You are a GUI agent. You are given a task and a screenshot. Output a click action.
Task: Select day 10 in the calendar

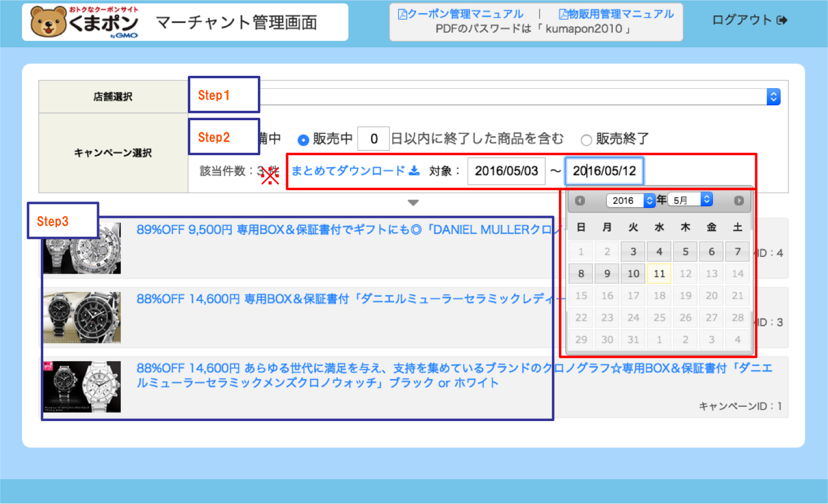point(633,274)
